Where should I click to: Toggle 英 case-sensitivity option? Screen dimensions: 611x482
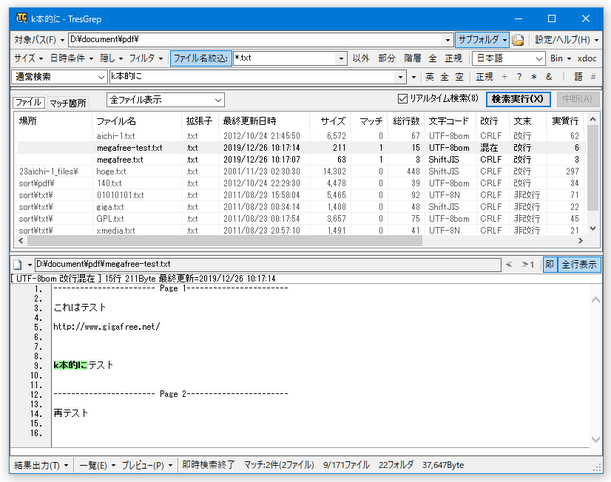tap(429, 77)
